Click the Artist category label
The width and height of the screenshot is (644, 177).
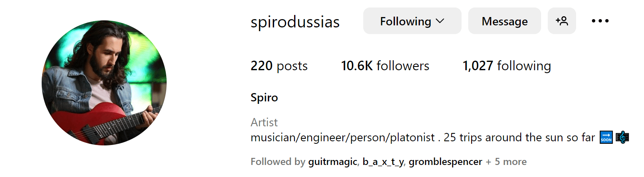264,123
